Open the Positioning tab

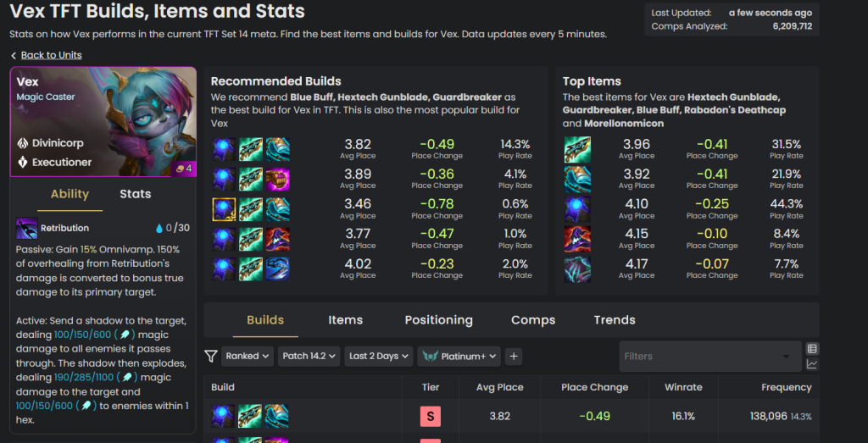(438, 319)
